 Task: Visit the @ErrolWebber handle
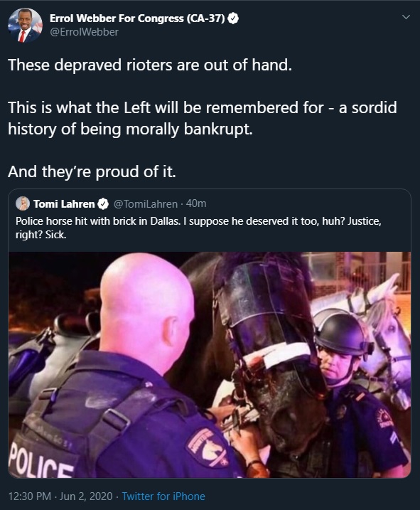click(x=84, y=32)
